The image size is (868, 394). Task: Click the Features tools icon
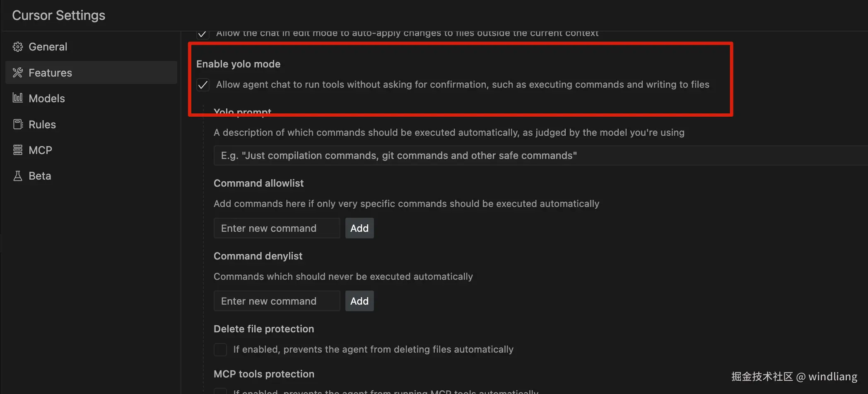point(17,73)
